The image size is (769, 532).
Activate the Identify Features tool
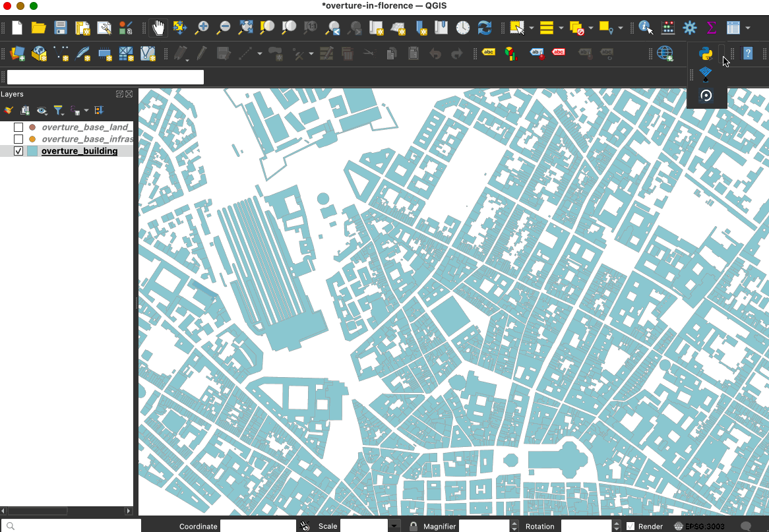tap(646, 28)
